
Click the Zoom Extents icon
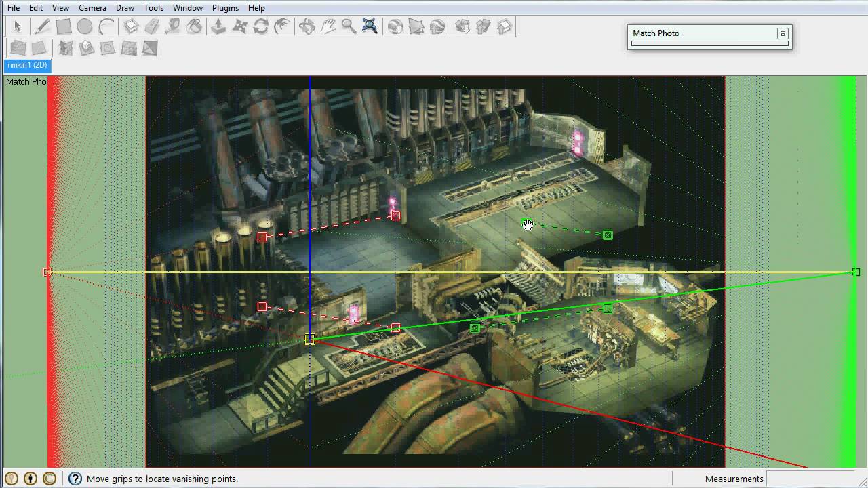click(370, 26)
